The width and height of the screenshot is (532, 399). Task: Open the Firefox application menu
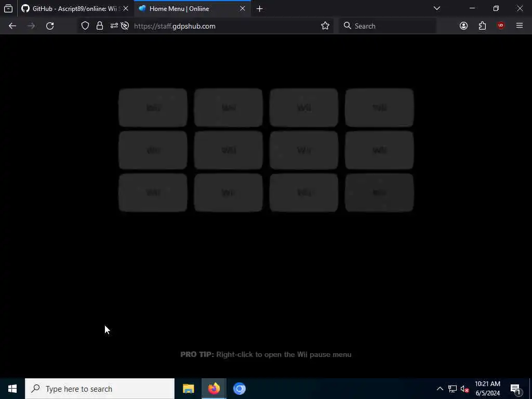pyautogui.click(x=520, y=26)
